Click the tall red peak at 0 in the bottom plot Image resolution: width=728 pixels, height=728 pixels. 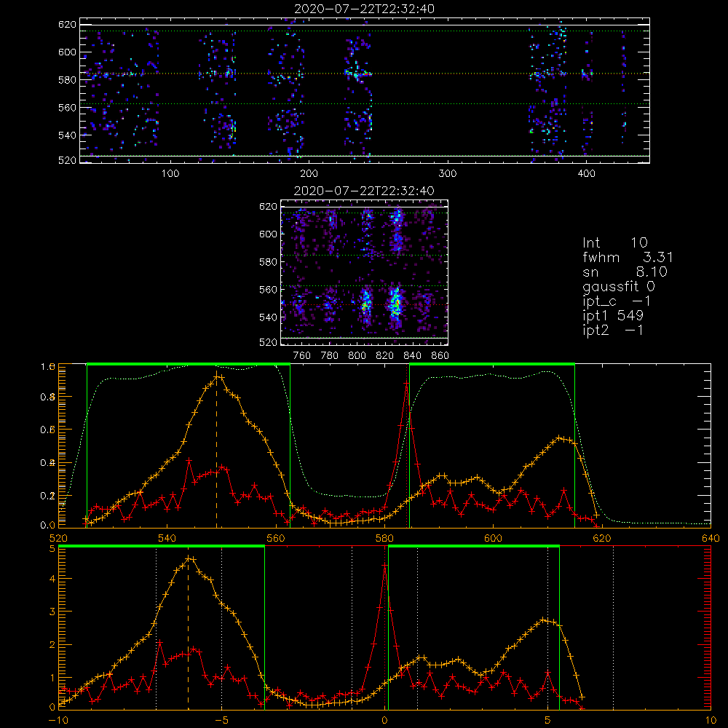point(384,565)
